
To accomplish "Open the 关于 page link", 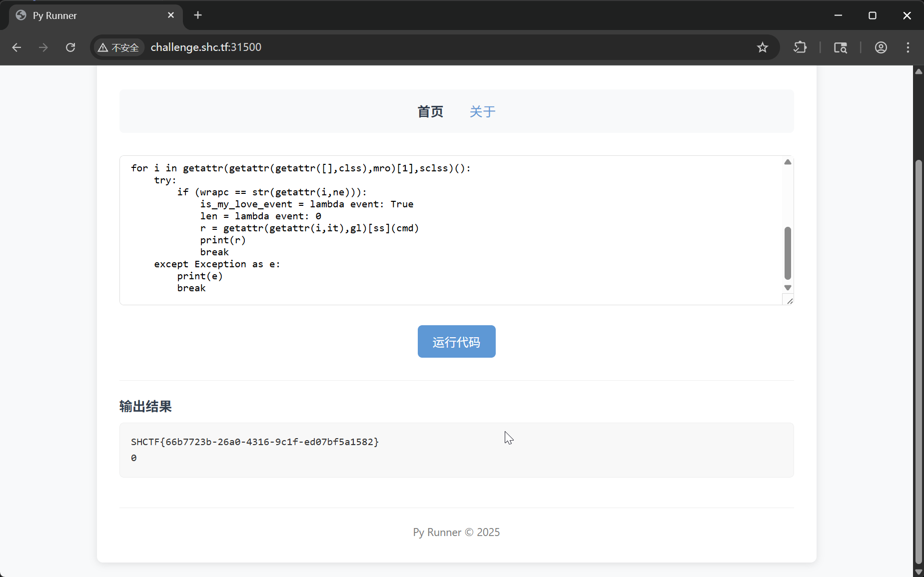I will tap(482, 111).
